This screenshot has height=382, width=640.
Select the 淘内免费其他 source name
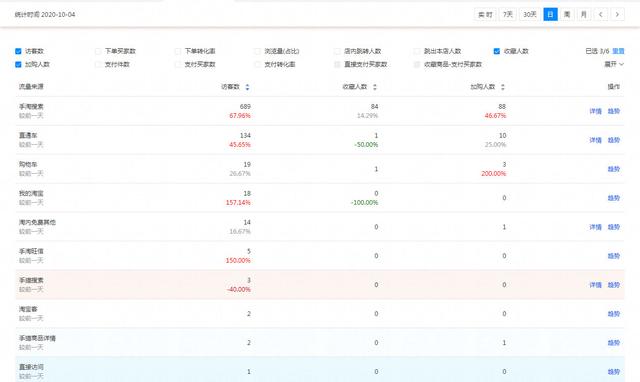(x=37, y=222)
